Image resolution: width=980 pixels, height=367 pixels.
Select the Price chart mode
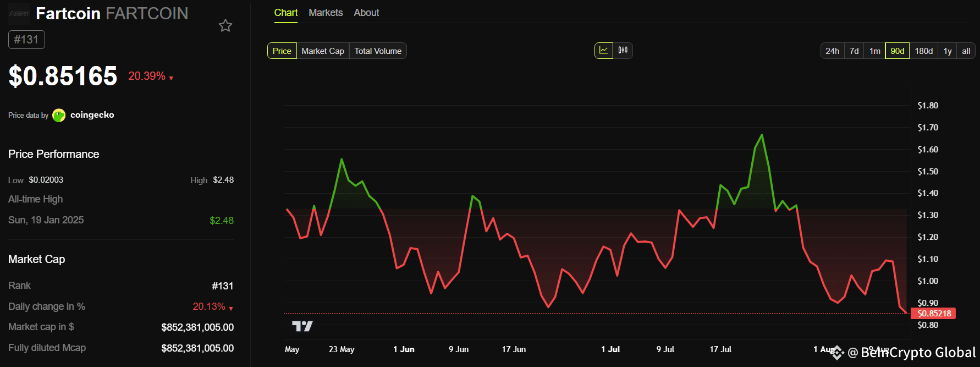pyautogui.click(x=282, y=51)
